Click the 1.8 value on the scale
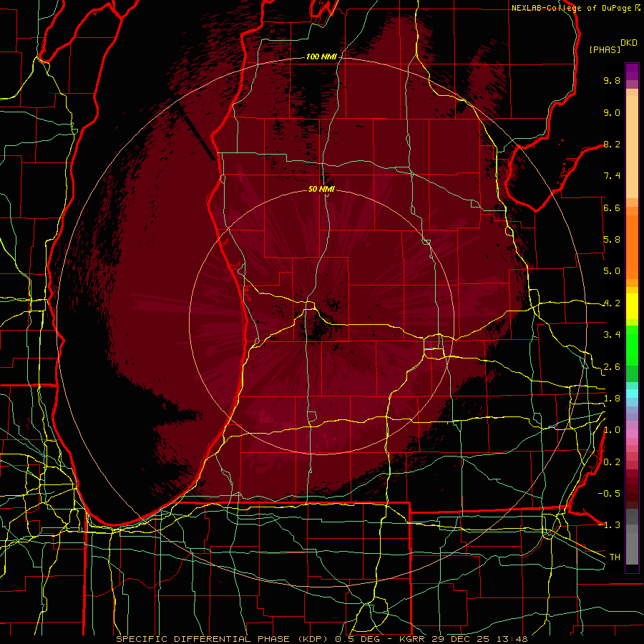The image size is (644, 644). click(612, 399)
